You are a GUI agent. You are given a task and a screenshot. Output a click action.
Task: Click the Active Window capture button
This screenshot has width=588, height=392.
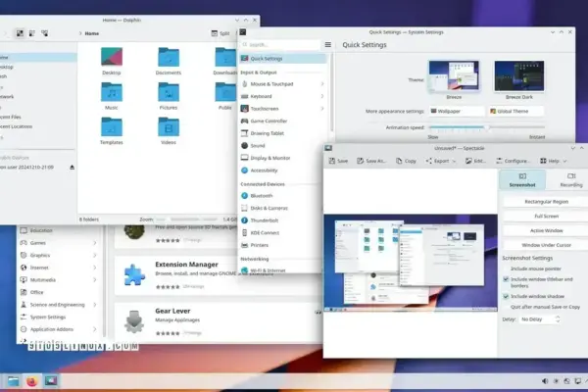tap(546, 230)
